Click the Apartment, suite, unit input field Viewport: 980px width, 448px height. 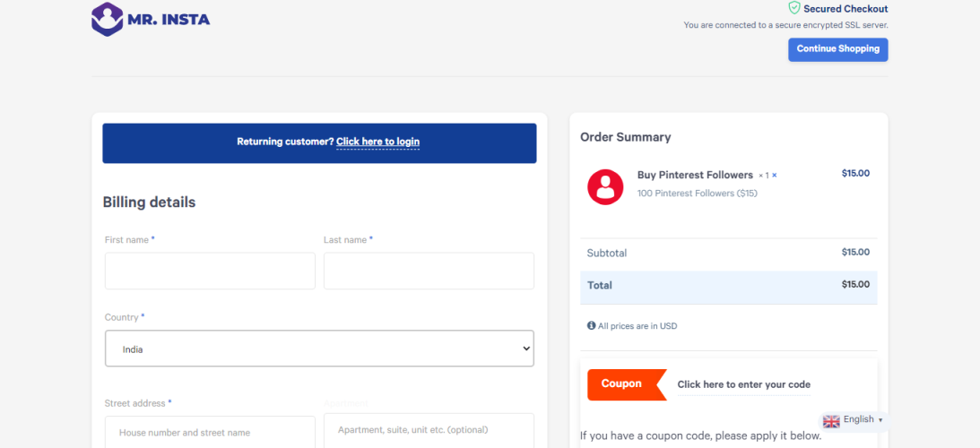(429, 430)
